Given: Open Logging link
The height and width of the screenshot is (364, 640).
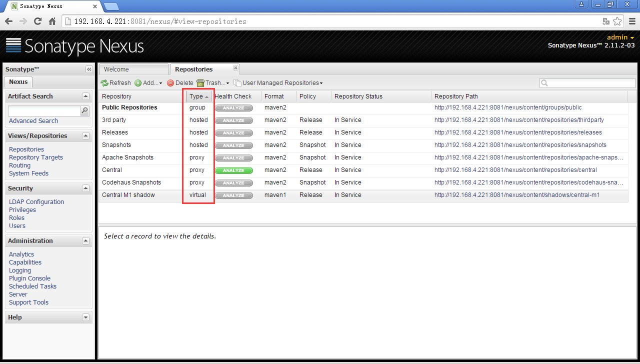Looking at the screenshot, I should click(x=20, y=270).
